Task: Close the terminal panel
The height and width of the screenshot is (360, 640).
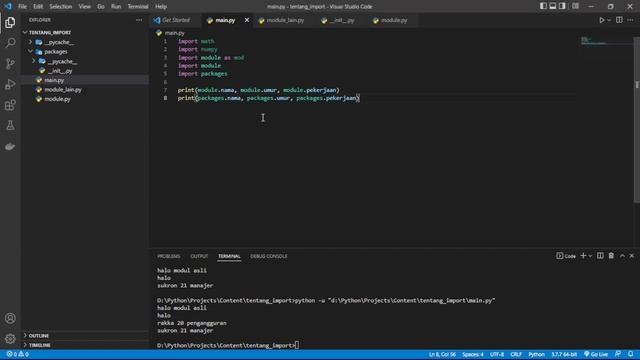Action: coord(632,256)
